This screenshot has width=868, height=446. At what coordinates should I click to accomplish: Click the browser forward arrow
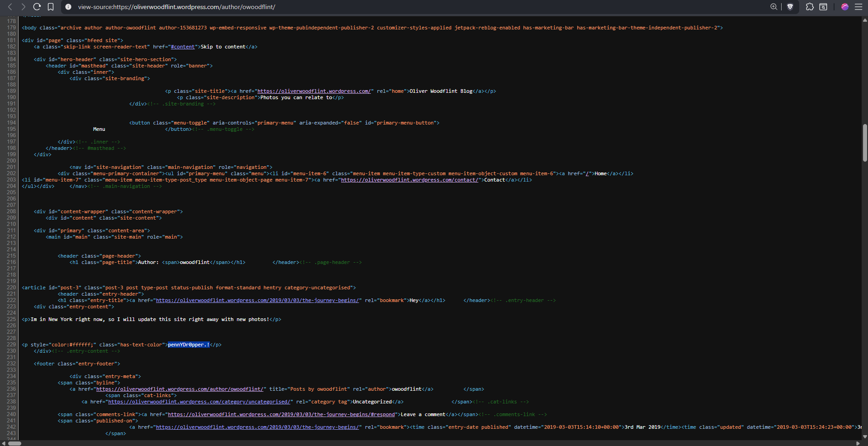coord(23,7)
